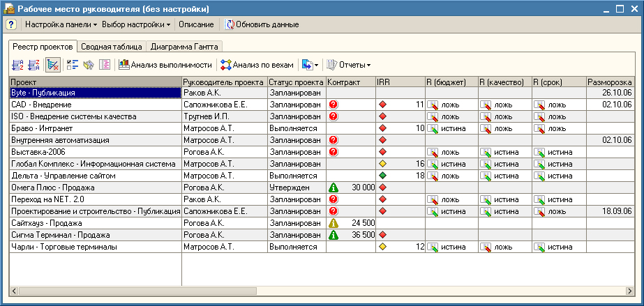Select the Дельта - Управление сайтом project row
This screenshot has height=306, width=644.
coord(95,176)
